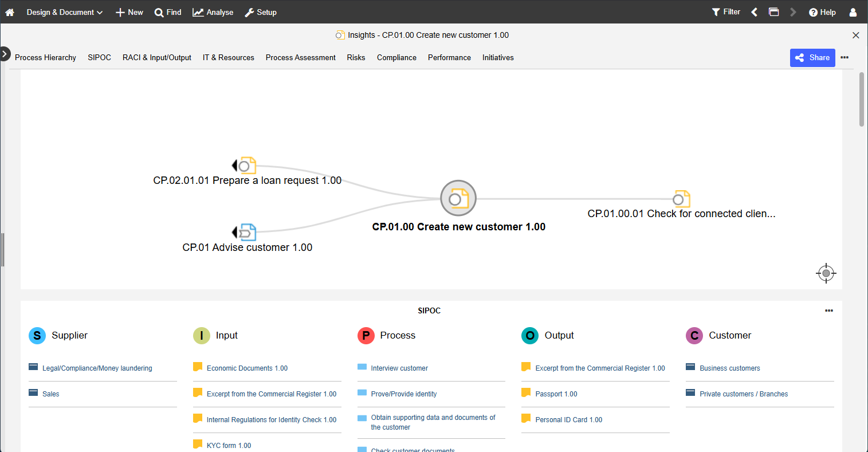This screenshot has width=868, height=452.
Task: Click the vertical scrollbar thumb
Action: (862, 99)
